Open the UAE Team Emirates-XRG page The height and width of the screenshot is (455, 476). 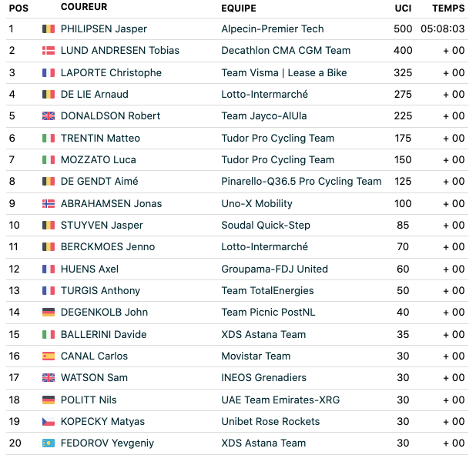280,400
